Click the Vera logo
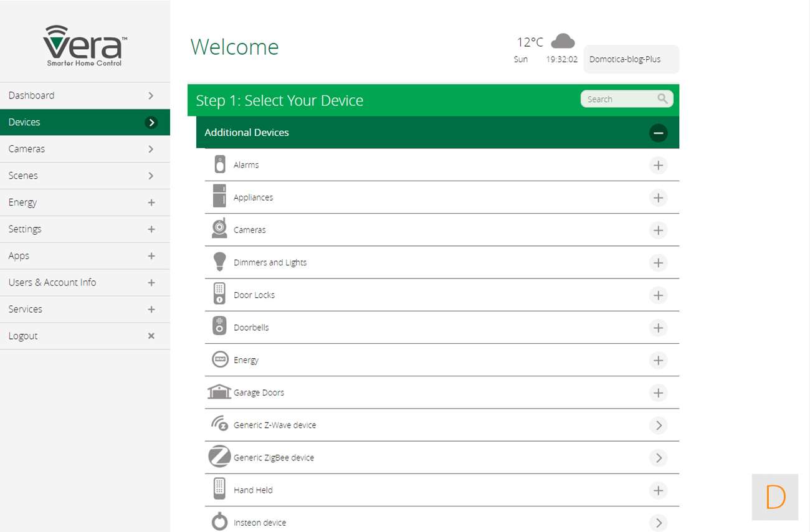This screenshot has height=532, width=810. (x=85, y=46)
